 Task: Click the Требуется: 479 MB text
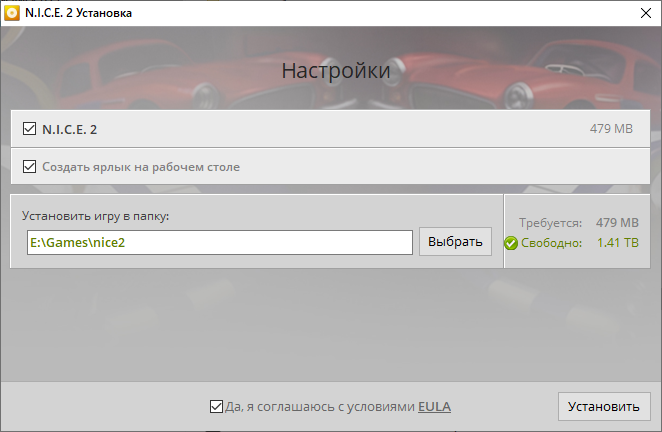click(579, 223)
